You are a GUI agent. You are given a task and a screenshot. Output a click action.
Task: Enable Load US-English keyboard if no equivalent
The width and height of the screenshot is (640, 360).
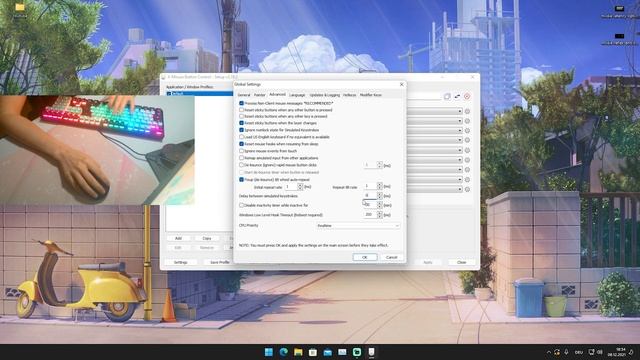pos(241,137)
